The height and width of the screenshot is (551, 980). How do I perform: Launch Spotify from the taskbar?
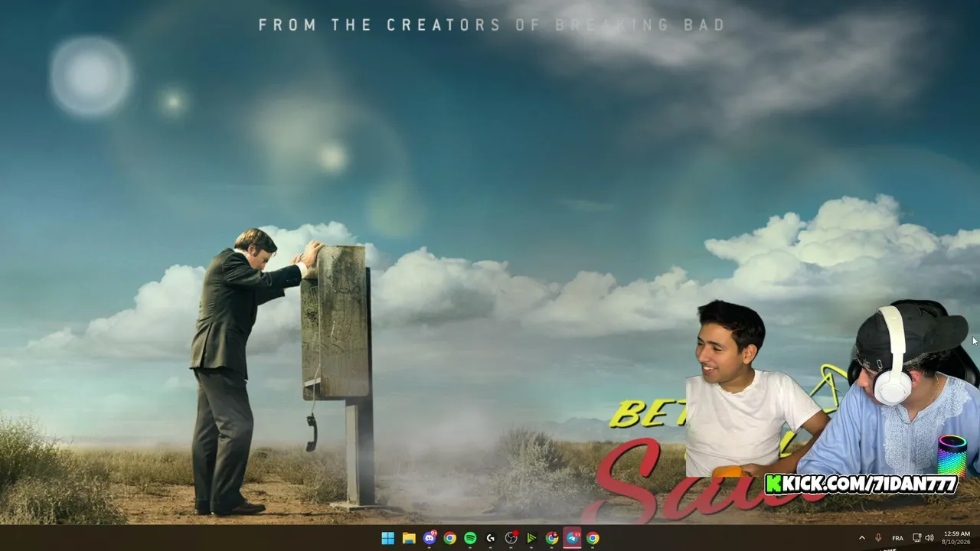(470, 538)
